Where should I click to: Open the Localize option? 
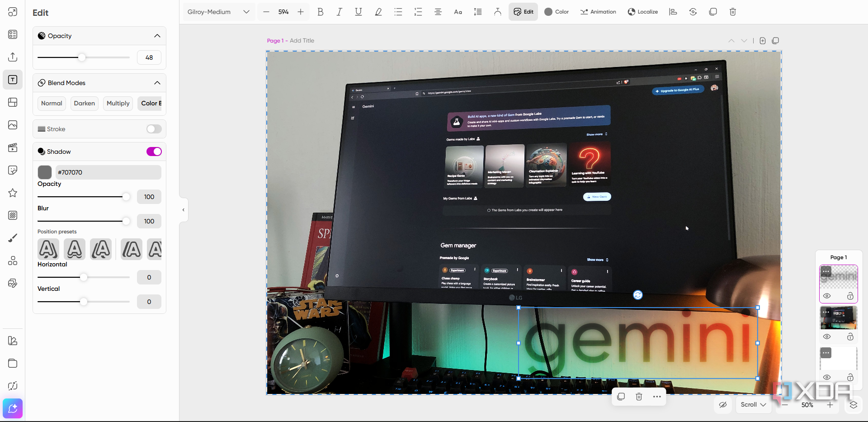pos(642,12)
